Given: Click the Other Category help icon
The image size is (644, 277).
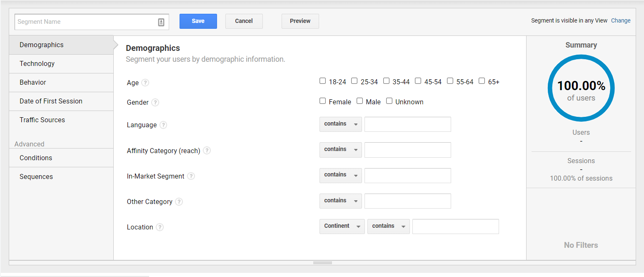Looking at the screenshot, I should (x=179, y=201).
